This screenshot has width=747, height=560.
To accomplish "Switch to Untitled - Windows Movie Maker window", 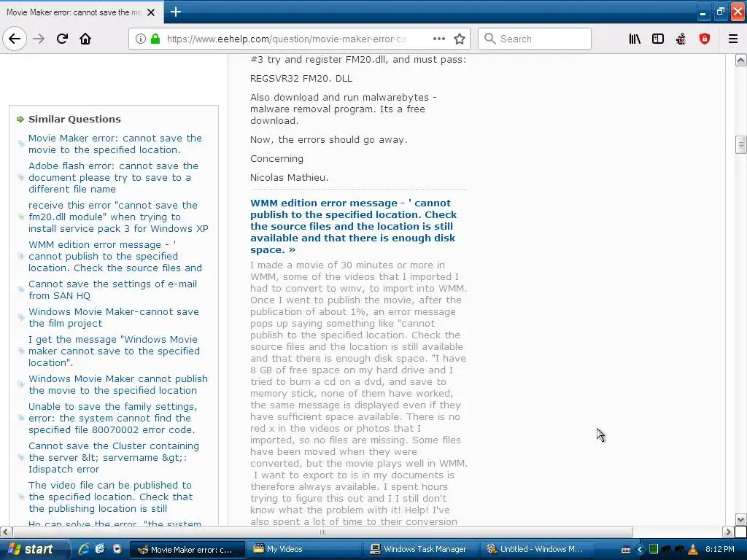I will 537,550.
